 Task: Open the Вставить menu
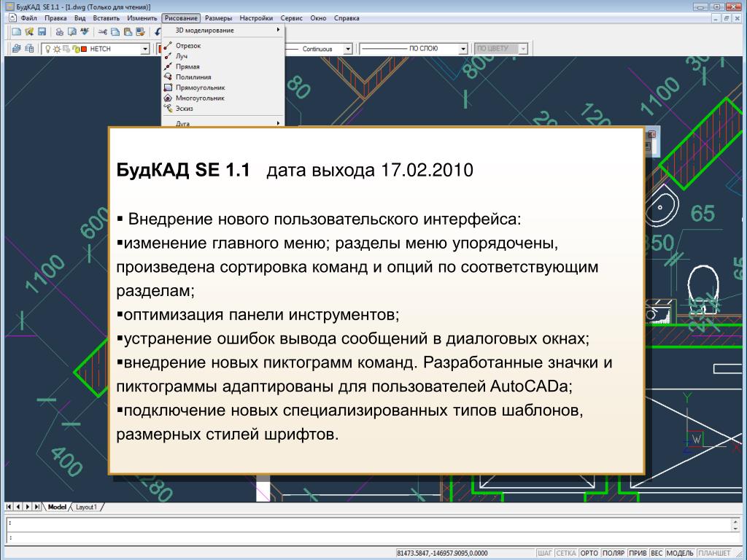coord(107,18)
